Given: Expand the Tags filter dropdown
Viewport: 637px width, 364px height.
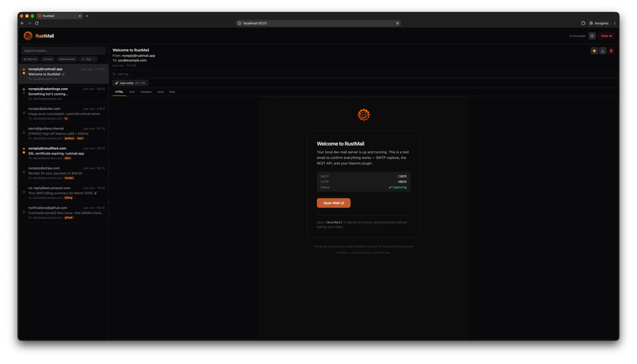Looking at the screenshot, I should [x=88, y=59].
